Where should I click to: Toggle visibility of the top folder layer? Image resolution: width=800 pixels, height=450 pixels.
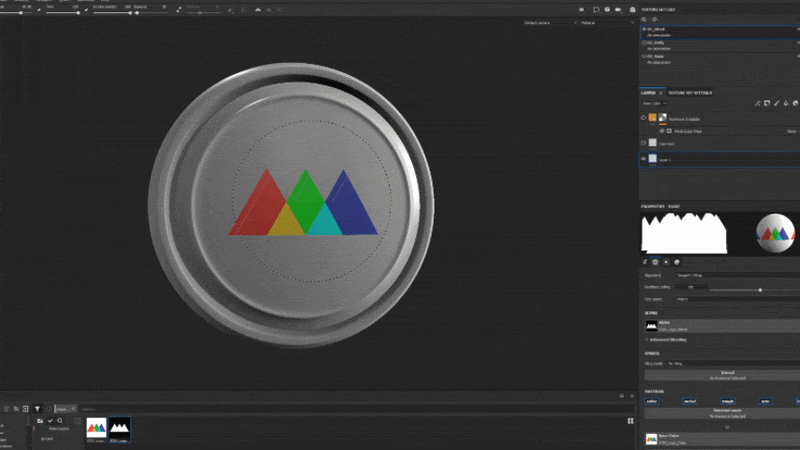643,118
